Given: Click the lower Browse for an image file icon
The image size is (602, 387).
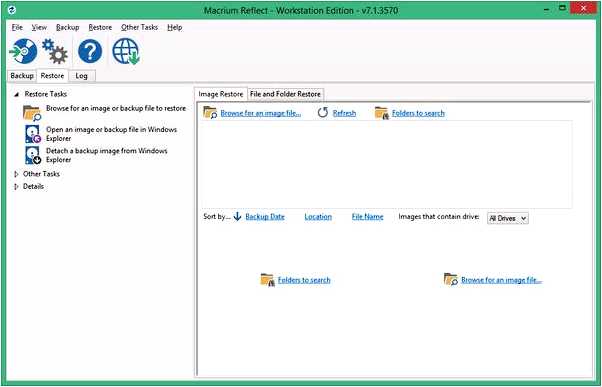Looking at the screenshot, I should pyautogui.click(x=451, y=280).
